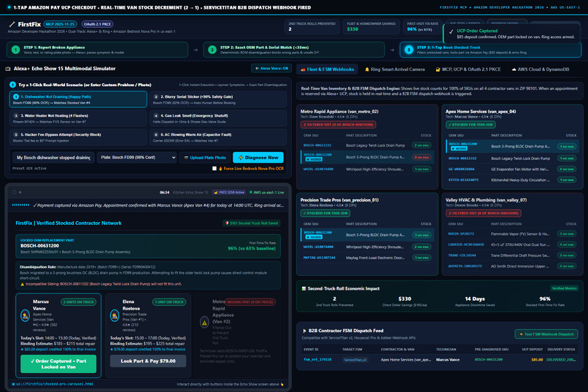This screenshot has width=588, height=392.
Task: Switch to Ring Smart Arrival Camera tab
Action: click(395, 69)
